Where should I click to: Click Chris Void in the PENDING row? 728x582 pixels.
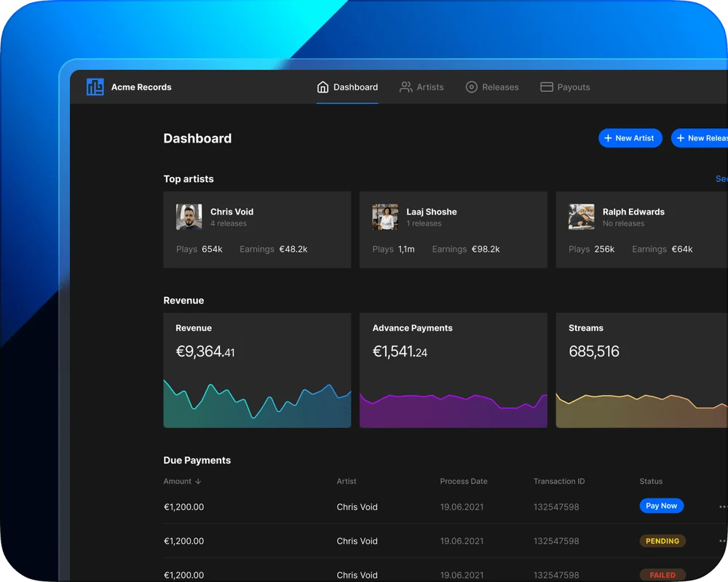[x=357, y=541]
